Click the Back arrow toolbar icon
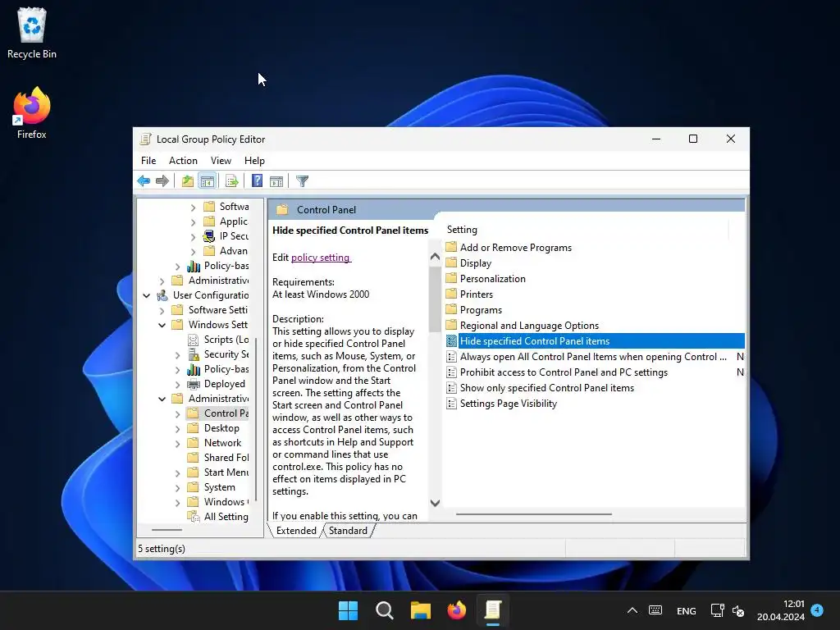Viewport: 840px width, 630px height. (x=144, y=181)
